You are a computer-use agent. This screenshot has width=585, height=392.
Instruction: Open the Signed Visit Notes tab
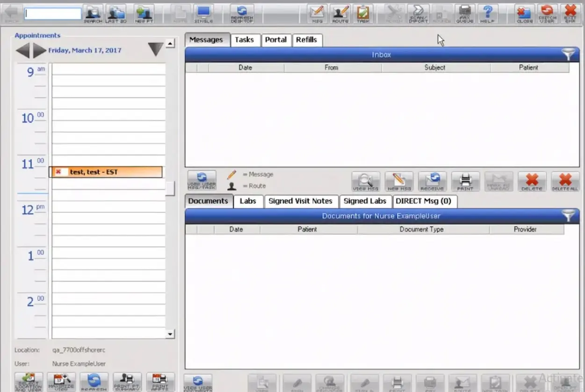[300, 201]
